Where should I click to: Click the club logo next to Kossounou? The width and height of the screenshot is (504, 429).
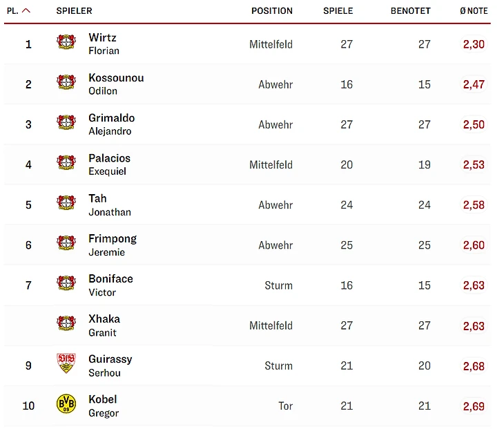66,83
